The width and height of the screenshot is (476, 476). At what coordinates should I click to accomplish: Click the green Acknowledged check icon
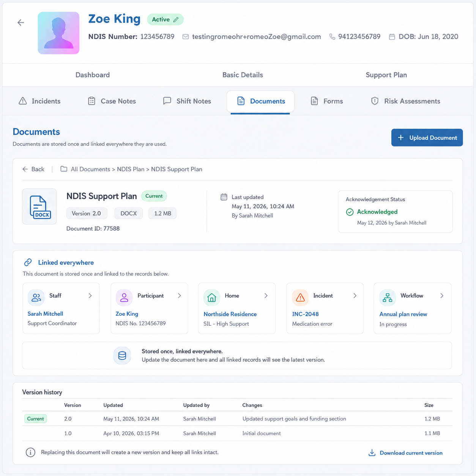[350, 212]
